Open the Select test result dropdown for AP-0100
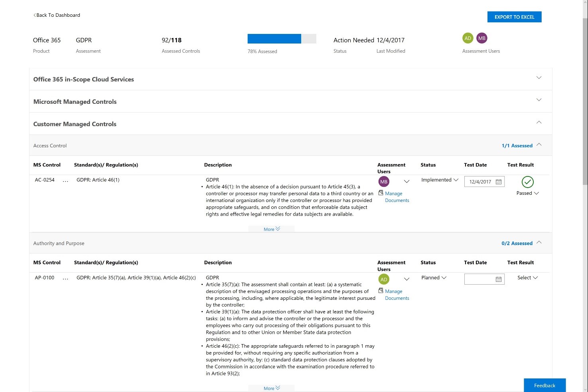The width and height of the screenshot is (588, 392). (x=527, y=277)
